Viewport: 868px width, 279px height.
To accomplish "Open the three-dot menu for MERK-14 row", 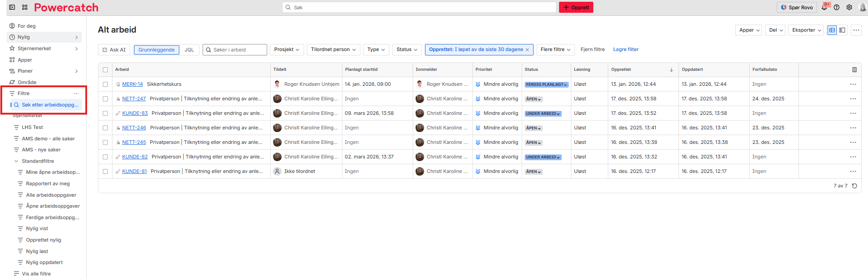I will click(x=853, y=84).
